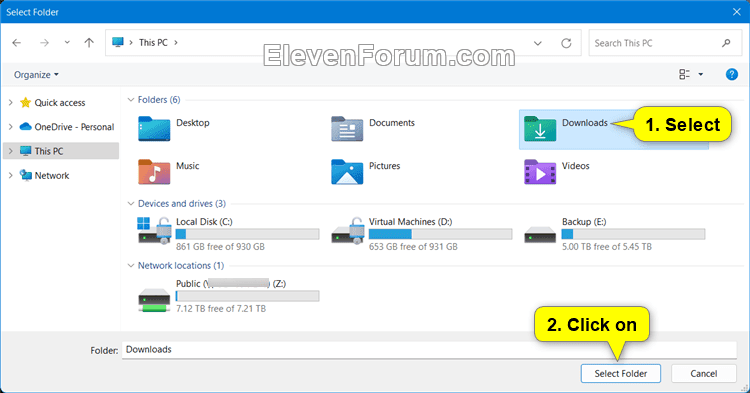Select OneDrive - Personal in navigation pane

coord(74,127)
